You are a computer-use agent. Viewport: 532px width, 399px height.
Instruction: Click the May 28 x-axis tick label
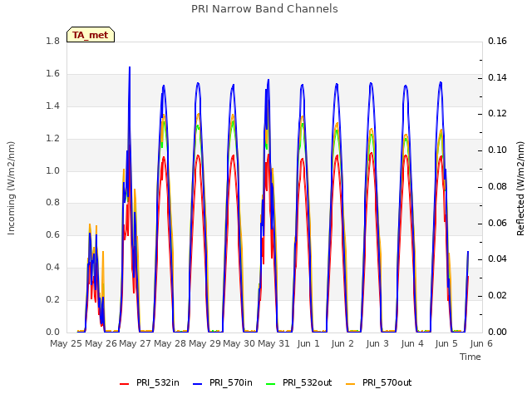pyautogui.click(x=170, y=343)
